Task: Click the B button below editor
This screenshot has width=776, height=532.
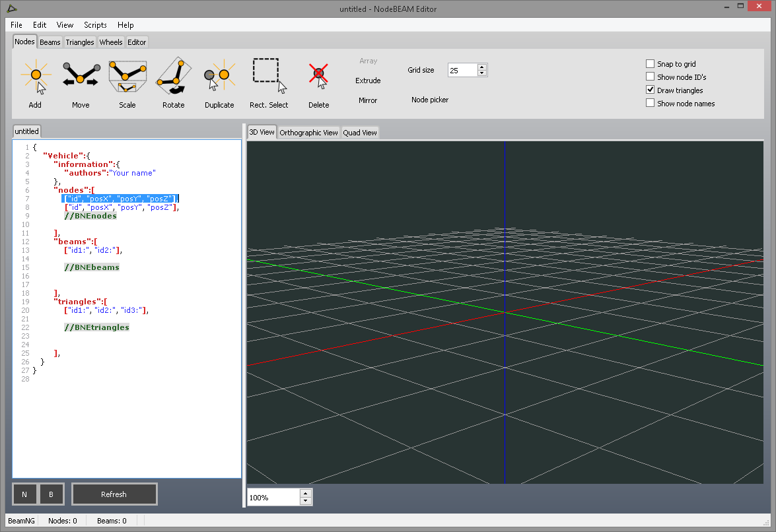Action: 51,494
